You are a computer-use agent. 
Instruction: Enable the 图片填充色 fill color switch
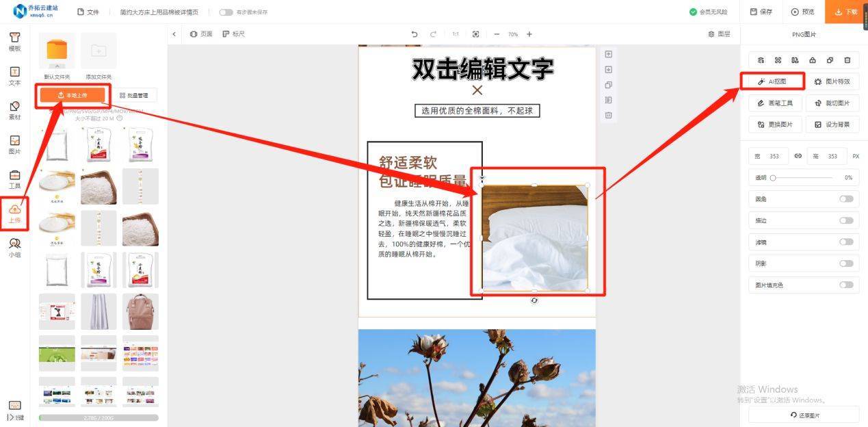[846, 285]
